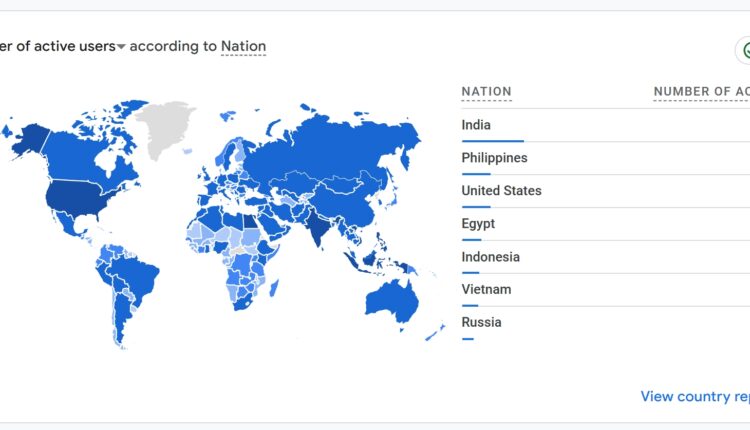Screen dimensions: 750x430
Task: Click the NUMBER OF AC… column header
Action: click(701, 92)
